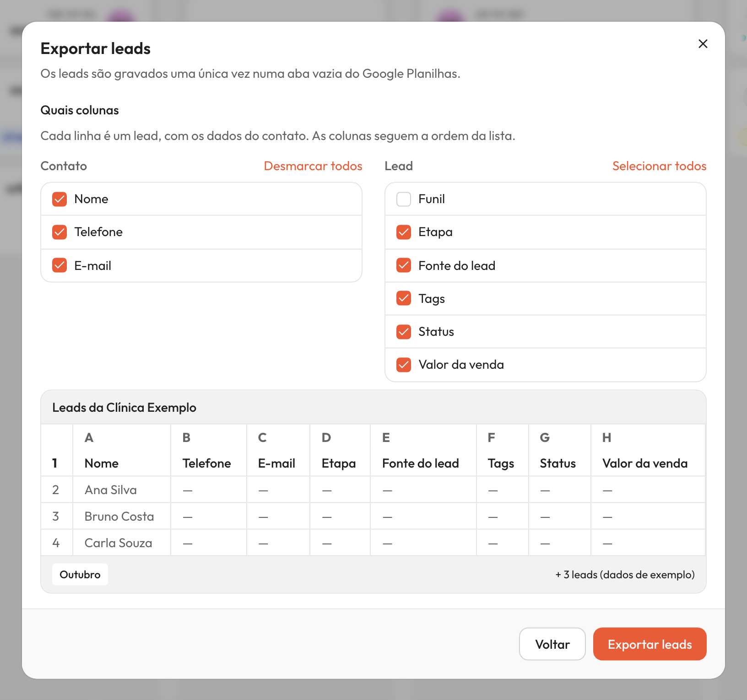Click column letter H in preview

coord(607,437)
